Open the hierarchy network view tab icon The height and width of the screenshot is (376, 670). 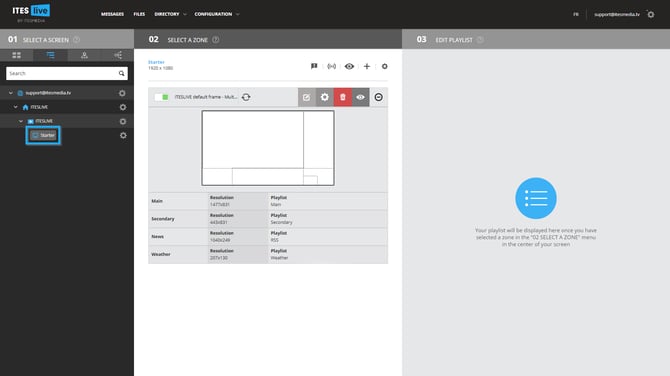tap(118, 55)
